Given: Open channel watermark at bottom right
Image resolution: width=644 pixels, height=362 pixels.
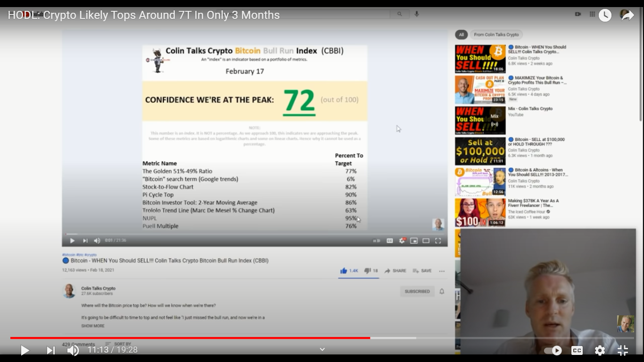Looking at the screenshot, I should pyautogui.click(x=626, y=324).
